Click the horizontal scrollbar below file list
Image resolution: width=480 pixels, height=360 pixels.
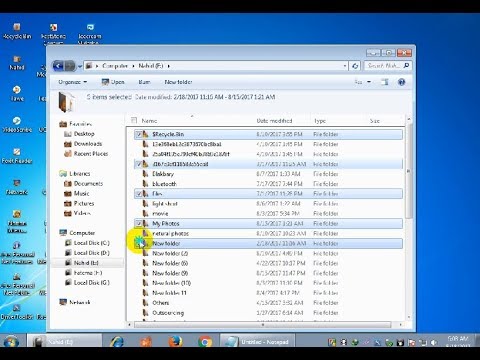click(264, 324)
